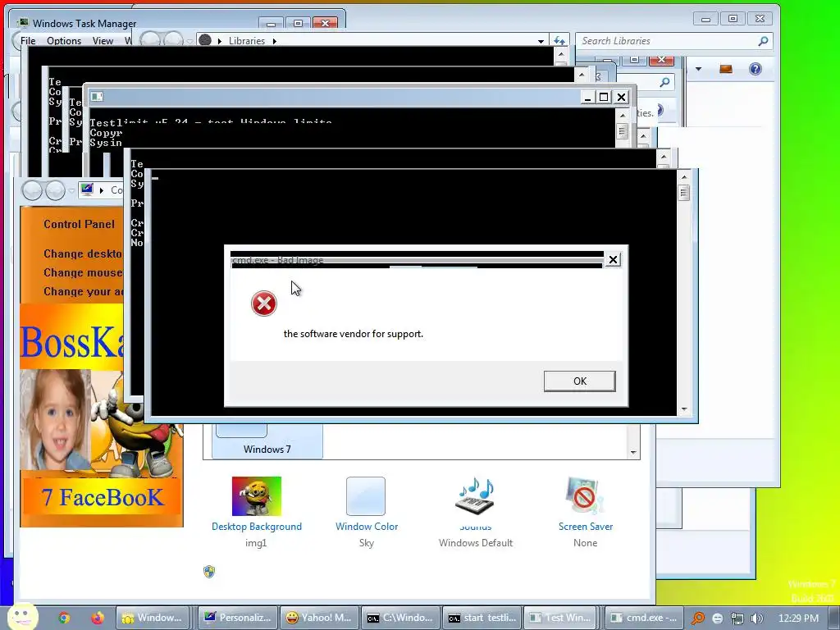Image resolution: width=840 pixels, height=630 pixels.
Task: Click the orange magnifier tray icon
Action: tap(697, 619)
